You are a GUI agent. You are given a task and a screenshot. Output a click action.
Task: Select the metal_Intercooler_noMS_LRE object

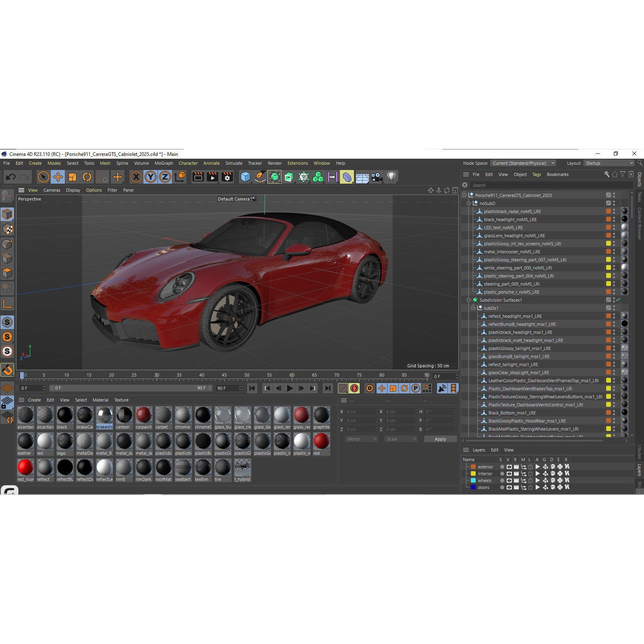click(512, 252)
